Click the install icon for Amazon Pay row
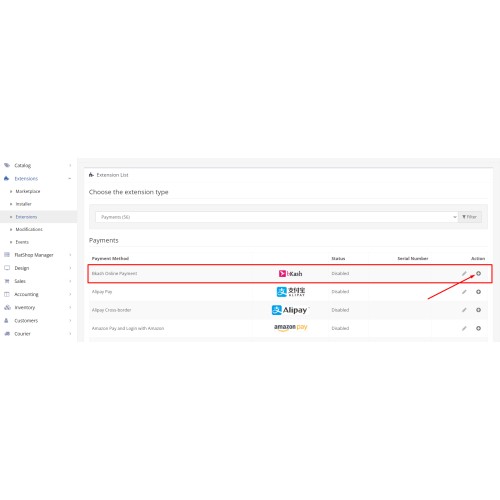 pyautogui.click(x=478, y=328)
